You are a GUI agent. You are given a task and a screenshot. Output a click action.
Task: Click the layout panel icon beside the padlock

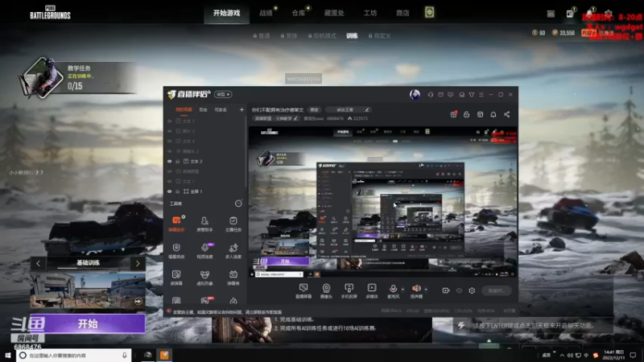pos(480,114)
